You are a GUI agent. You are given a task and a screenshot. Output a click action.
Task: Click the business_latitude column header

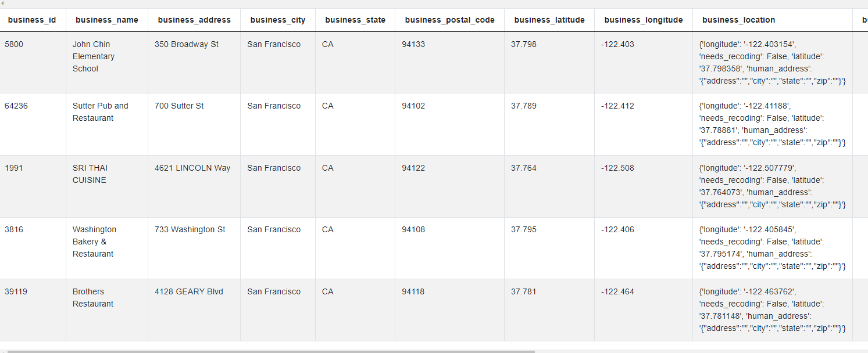pos(549,19)
